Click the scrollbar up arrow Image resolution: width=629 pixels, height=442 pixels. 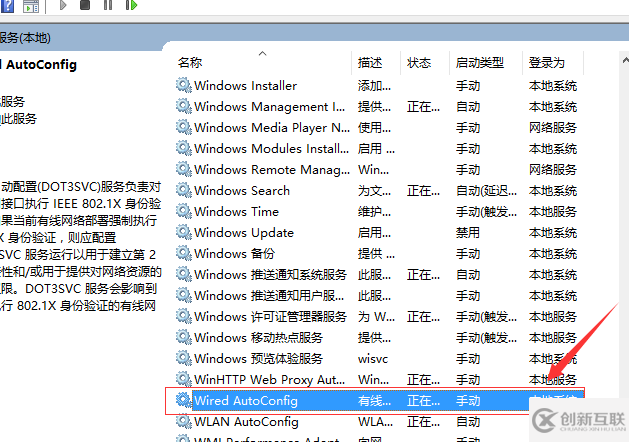625,61
